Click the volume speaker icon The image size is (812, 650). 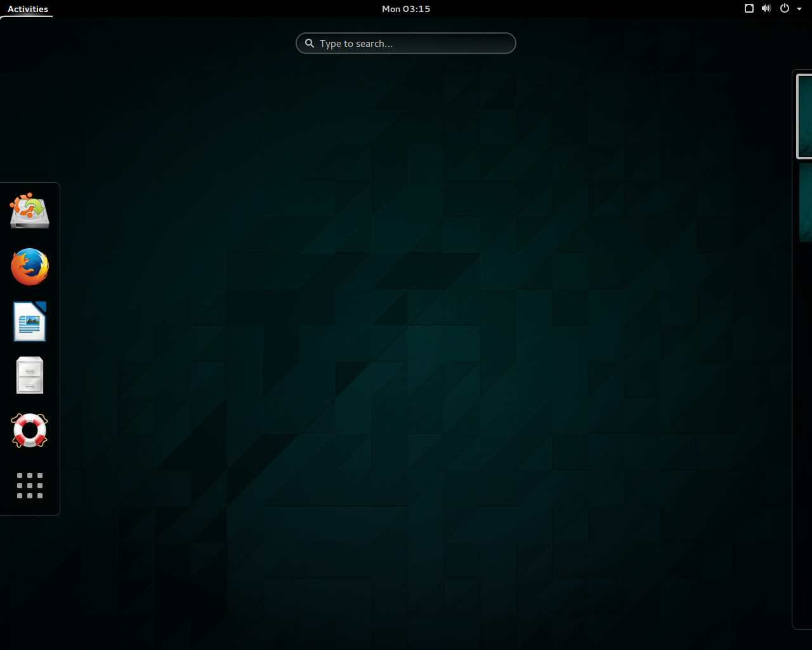[766, 8]
